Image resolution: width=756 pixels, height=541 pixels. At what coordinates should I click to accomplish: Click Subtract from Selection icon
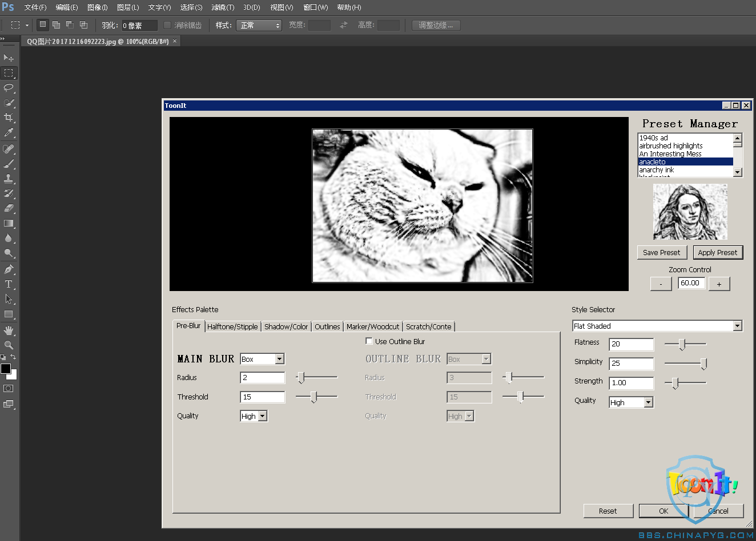pyautogui.click(x=70, y=25)
